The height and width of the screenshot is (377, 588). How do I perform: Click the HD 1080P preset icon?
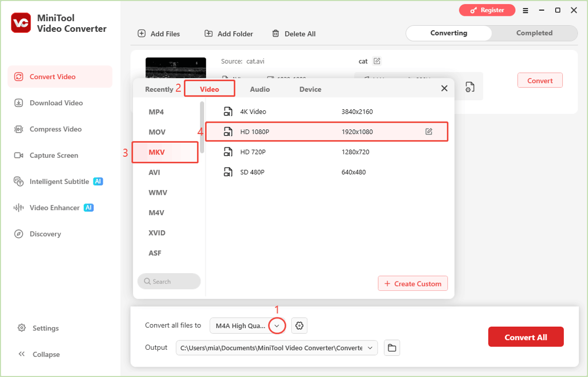228,131
